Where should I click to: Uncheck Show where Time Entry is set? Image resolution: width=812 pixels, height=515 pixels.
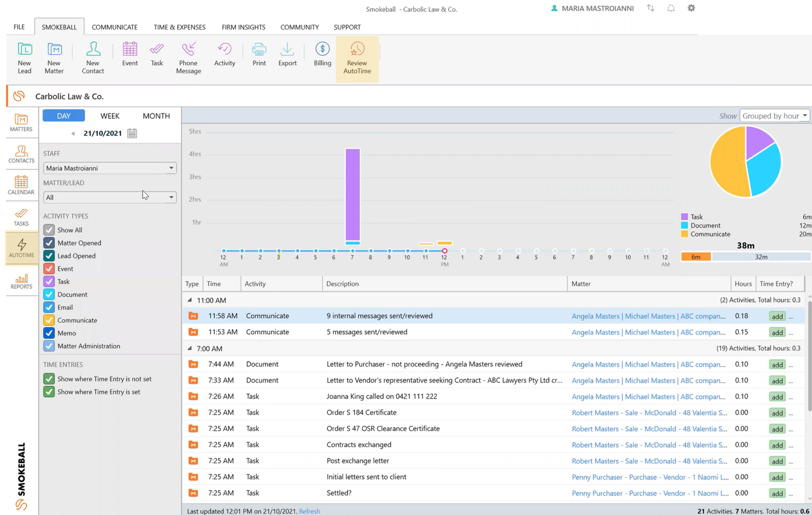click(49, 392)
